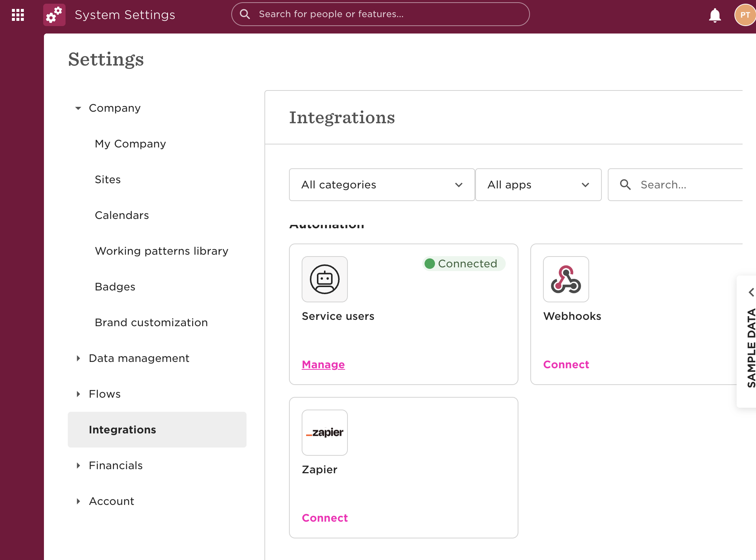Go to Brand customization
The image size is (756, 560).
151,322
